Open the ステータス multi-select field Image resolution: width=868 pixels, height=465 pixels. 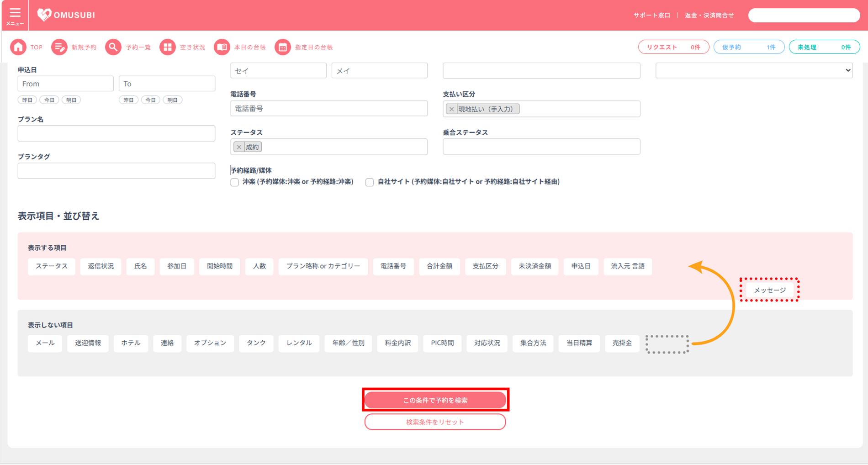coord(329,147)
